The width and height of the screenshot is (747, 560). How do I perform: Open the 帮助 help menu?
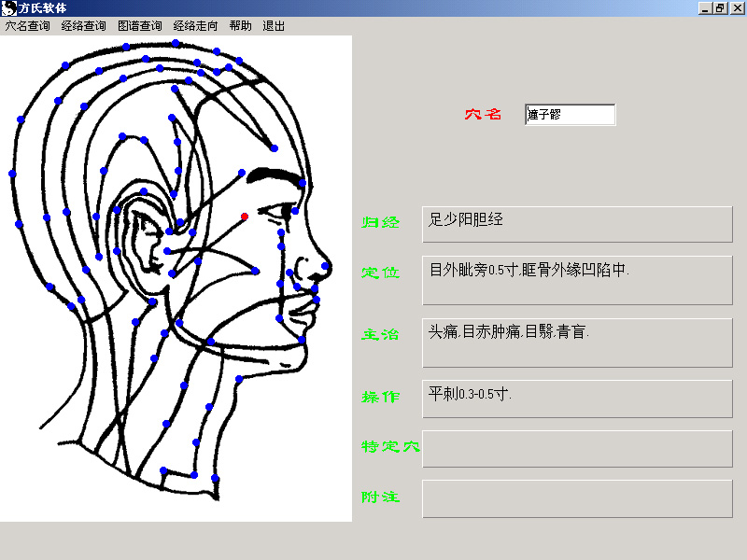[240, 26]
